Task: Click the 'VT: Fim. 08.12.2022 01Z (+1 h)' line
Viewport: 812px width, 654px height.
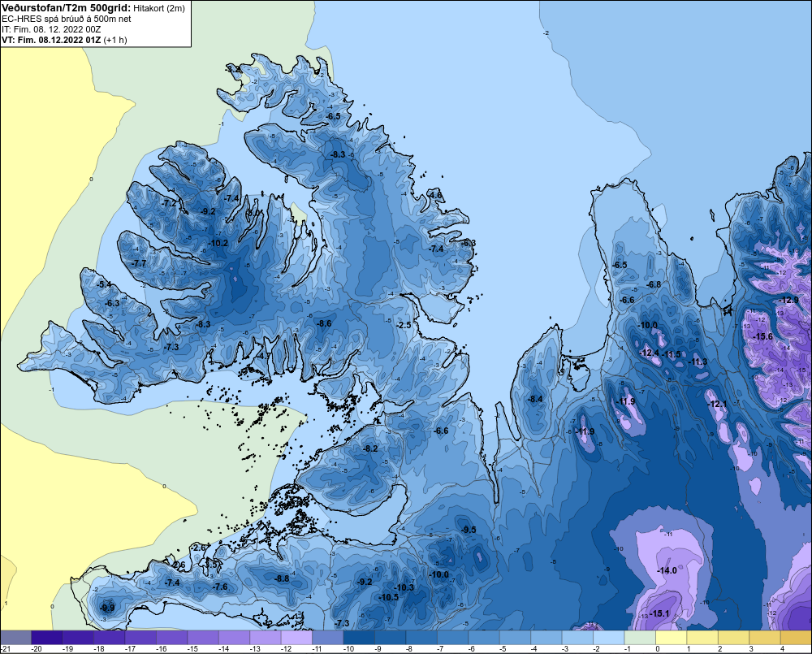Action: pyautogui.click(x=64, y=40)
